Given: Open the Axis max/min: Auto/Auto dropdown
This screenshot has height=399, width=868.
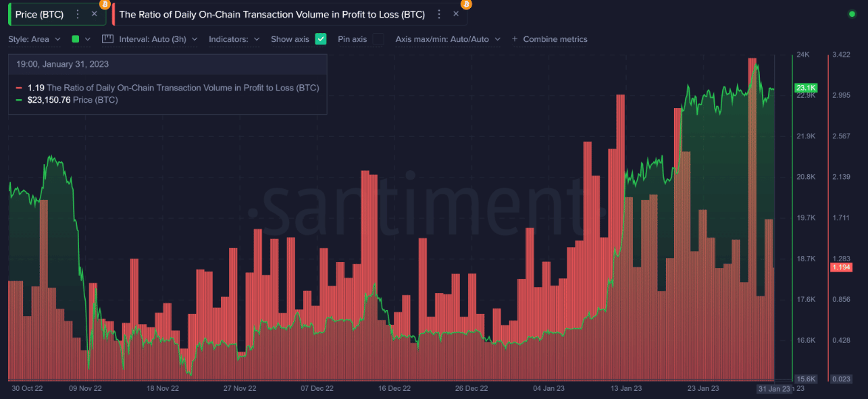Looking at the screenshot, I should click(448, 39).
